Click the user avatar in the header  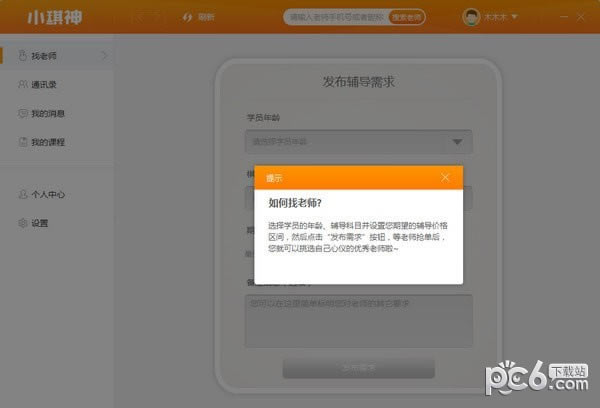pyautogui.click(x=471, y=17)
